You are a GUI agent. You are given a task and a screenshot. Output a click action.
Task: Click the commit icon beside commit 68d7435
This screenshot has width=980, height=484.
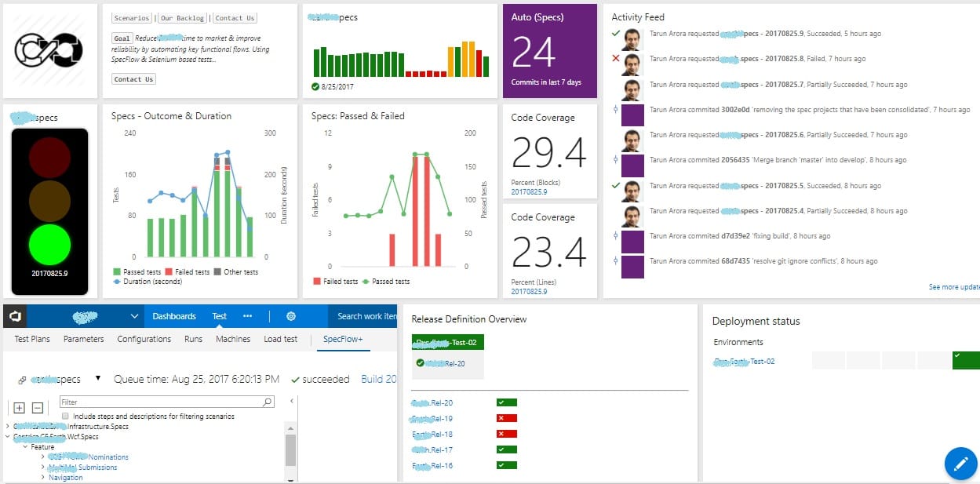pos(616,261)
